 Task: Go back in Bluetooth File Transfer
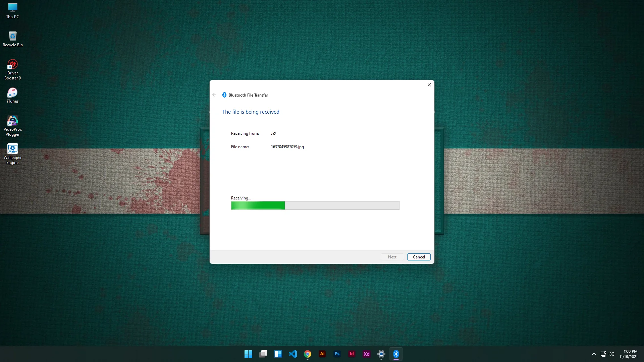pyautogui.click(x=214, y=95)
